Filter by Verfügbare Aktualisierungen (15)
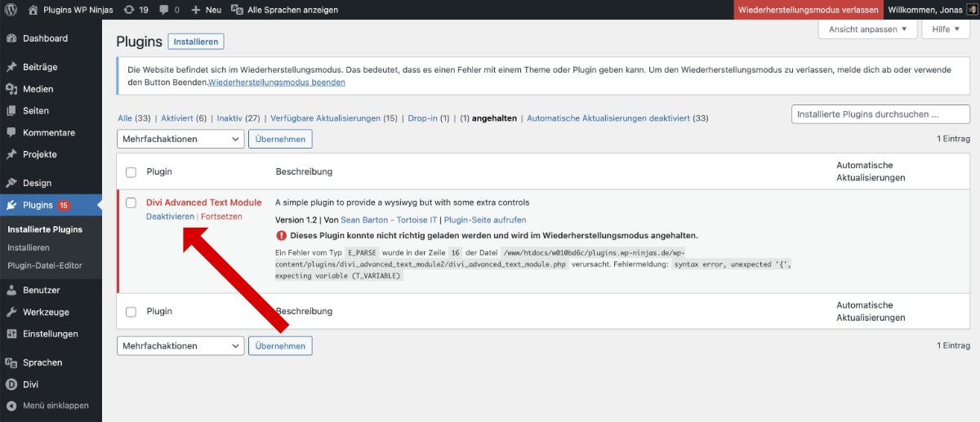Viewport: 980px width, 422px height. [333, 118]
